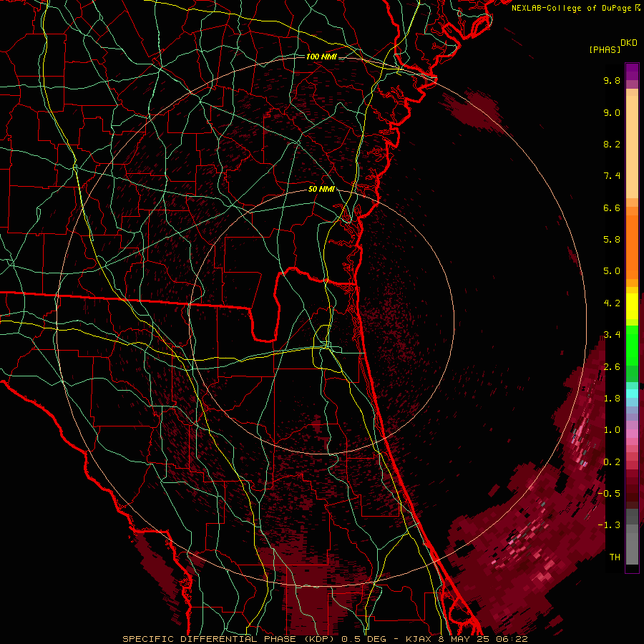This screenshot has height=644, width=644.
Task: Click the 8.2 scale value
Action: (612, 144)
